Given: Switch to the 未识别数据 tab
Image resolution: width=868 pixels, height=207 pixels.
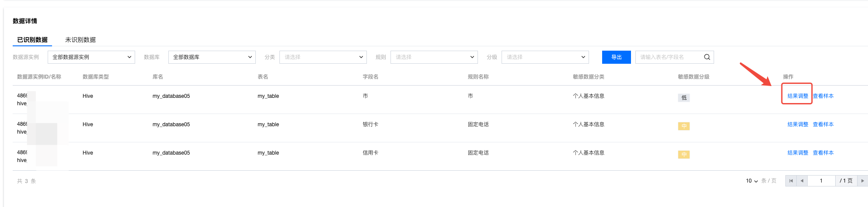Looking at the screenshot, I should [x=80, y=40].
